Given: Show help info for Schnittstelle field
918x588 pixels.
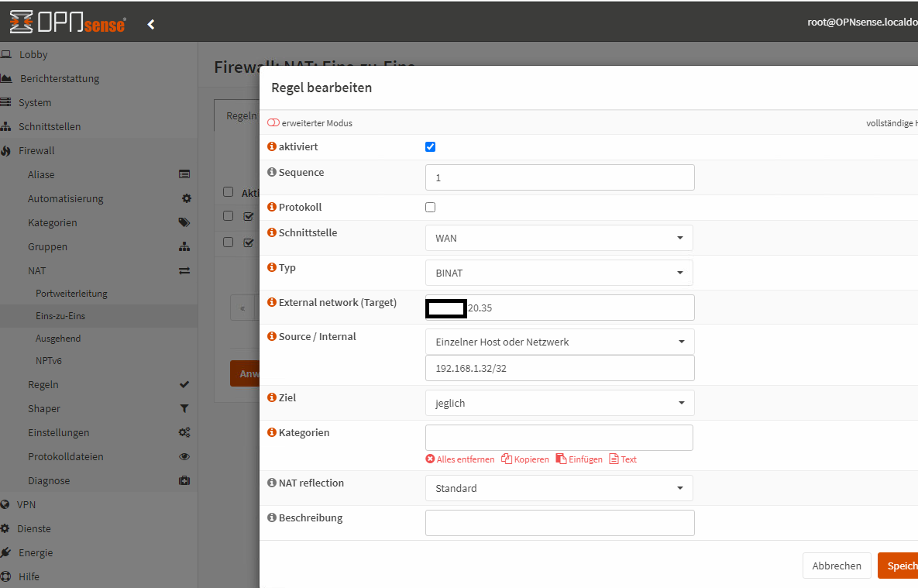Looking at the screenshot, I should click(x=272, y=232).
